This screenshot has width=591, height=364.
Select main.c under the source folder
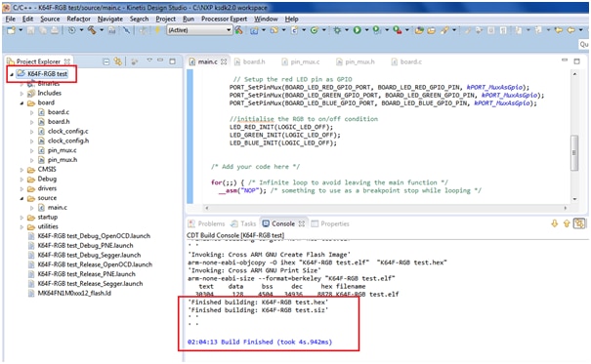pyautogui.click(x=58, y=208)
